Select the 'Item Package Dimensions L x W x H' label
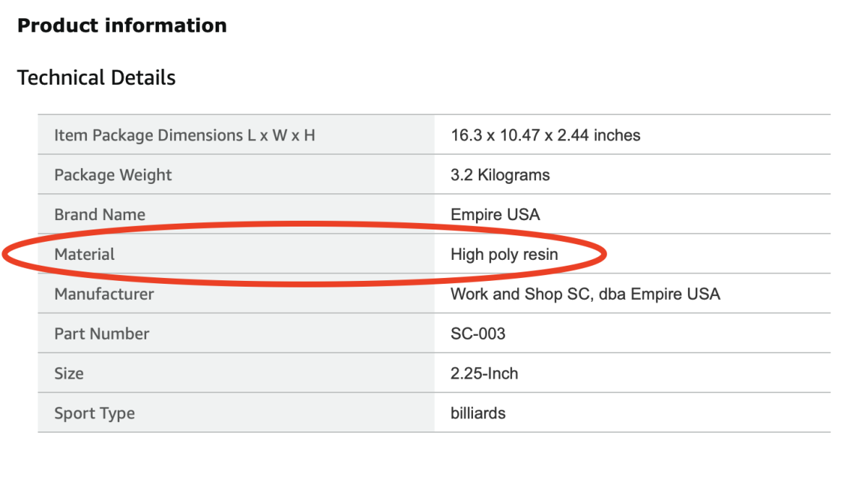 184,135
